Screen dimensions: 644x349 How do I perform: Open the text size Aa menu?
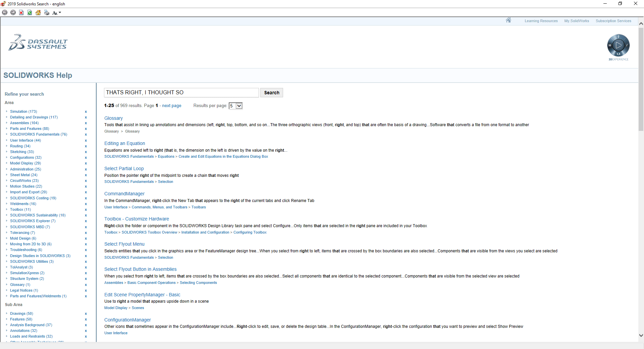(x=57, y=13)
